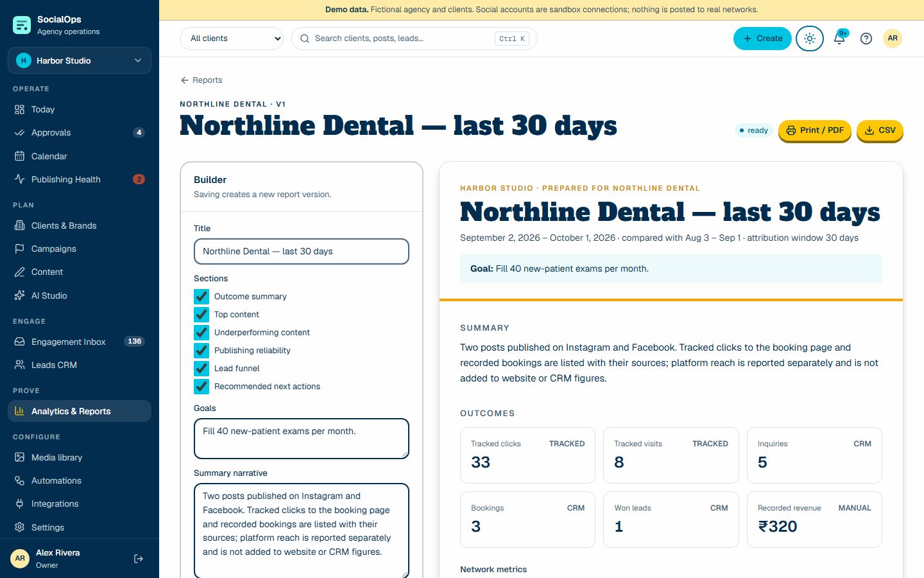Uncheck the Lead funnel section
The width and height of the screenshot is (924, 578).
point(201,369)
